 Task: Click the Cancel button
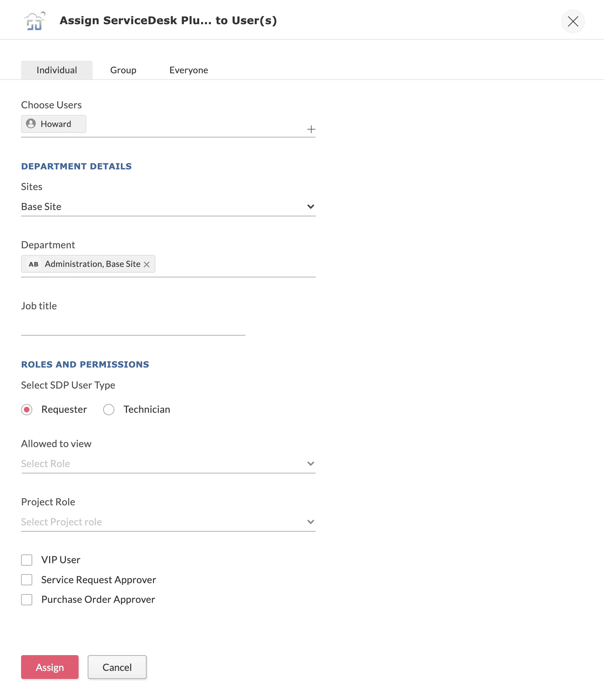coord(117,667)
